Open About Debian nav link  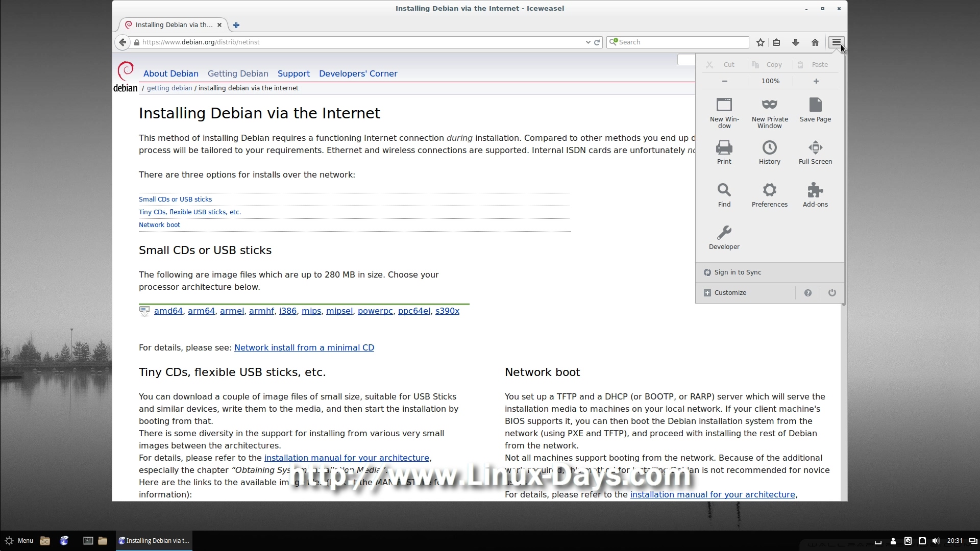tap(171, 74)
